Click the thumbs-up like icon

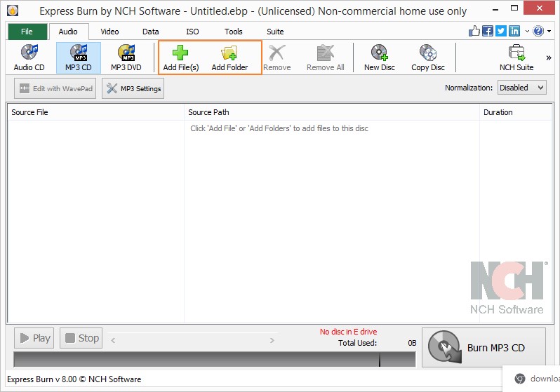(x=474, y=31)
